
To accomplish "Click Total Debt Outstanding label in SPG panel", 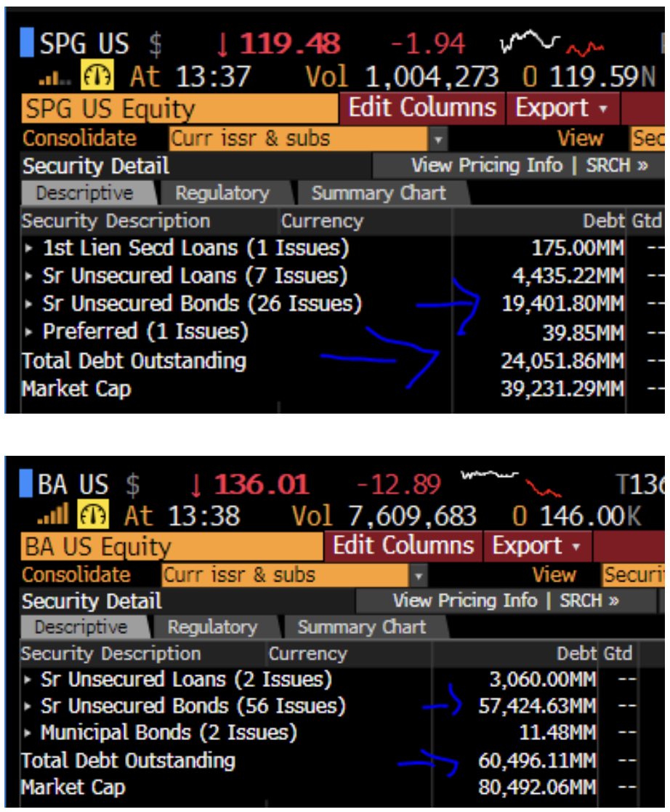I will click(x=134, y=361).
